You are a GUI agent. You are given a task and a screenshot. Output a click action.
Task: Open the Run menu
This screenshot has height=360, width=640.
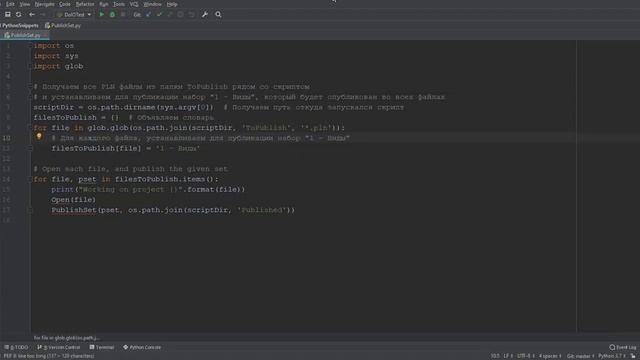[104, 4]
